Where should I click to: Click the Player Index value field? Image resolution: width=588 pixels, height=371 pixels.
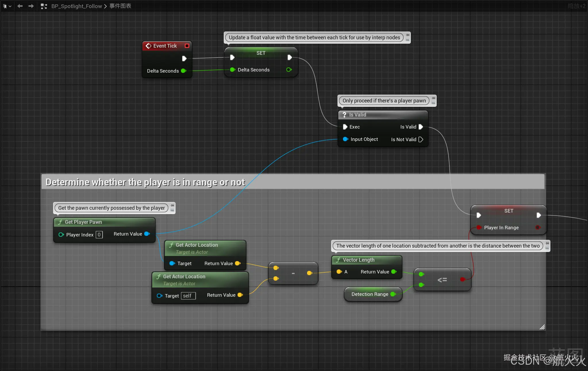(x=99, y=235)
